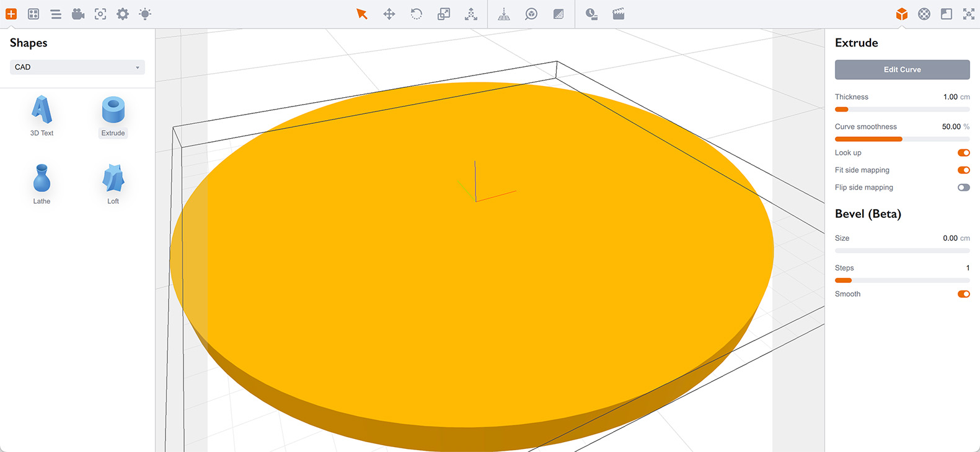Click the Curve smoothness value 50.00
The width and height of the screenshot is (980, 452).
(951, 127)
